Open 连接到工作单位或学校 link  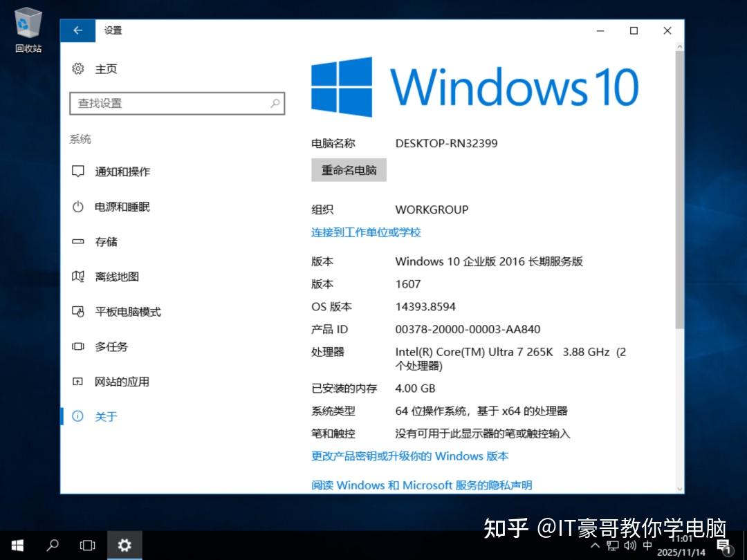[x=365, y=232]
